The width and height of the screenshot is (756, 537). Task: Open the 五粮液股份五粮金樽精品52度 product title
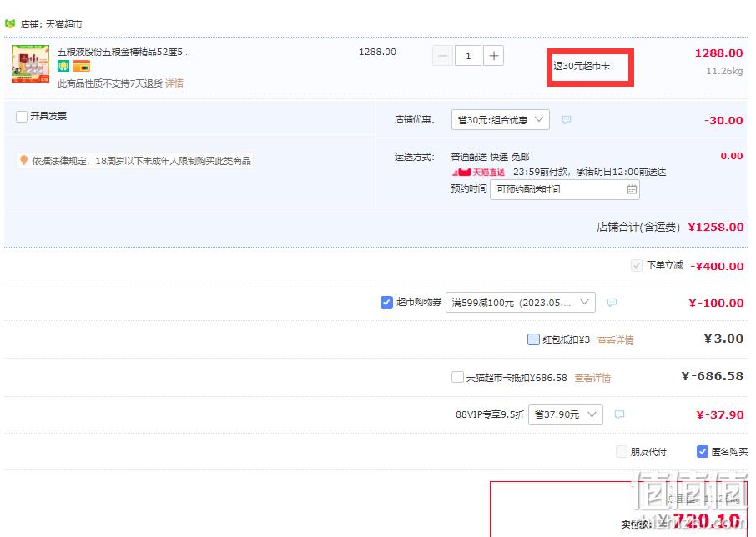coord(123,52)
